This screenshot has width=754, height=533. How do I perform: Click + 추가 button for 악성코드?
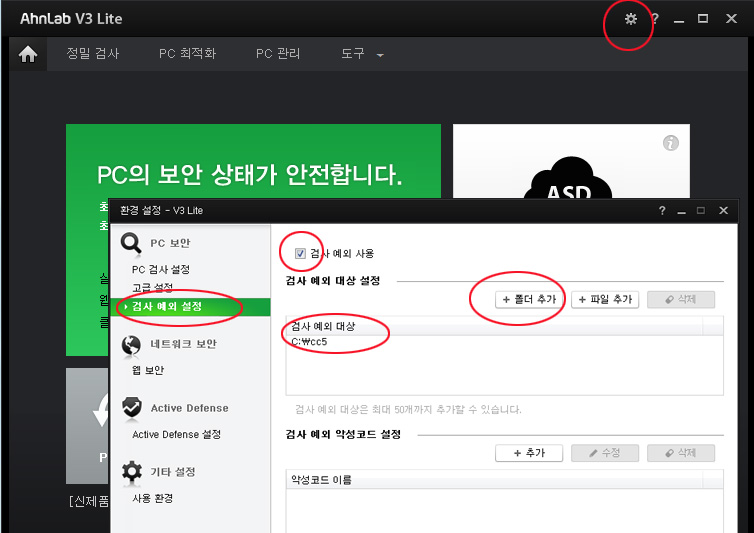click(x=529, y=453)
